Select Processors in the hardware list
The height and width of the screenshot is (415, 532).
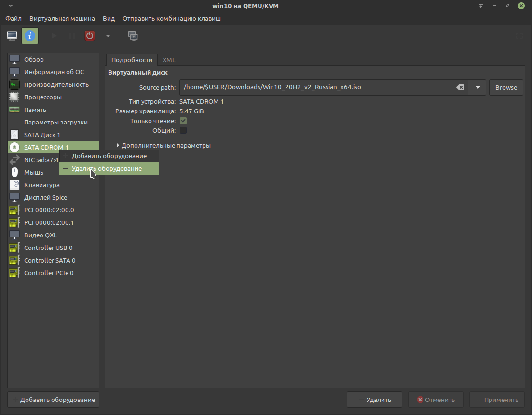pyautogui.click(x=42, y=97)
